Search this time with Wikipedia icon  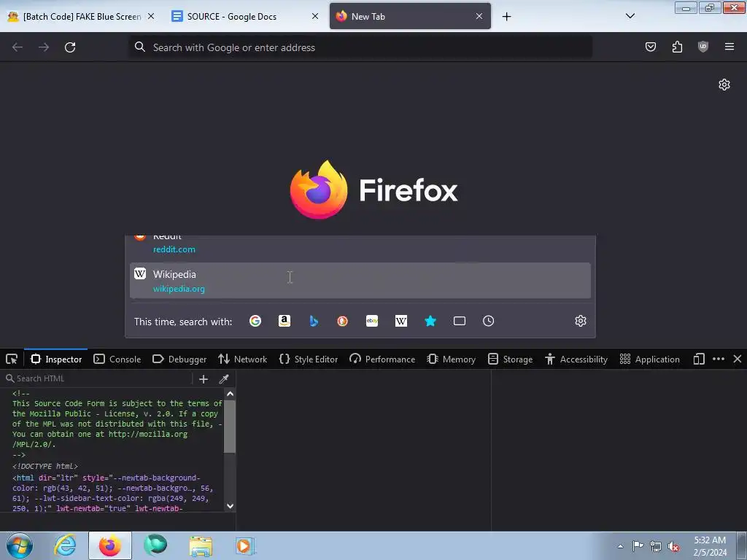click(x=401, y=321)
